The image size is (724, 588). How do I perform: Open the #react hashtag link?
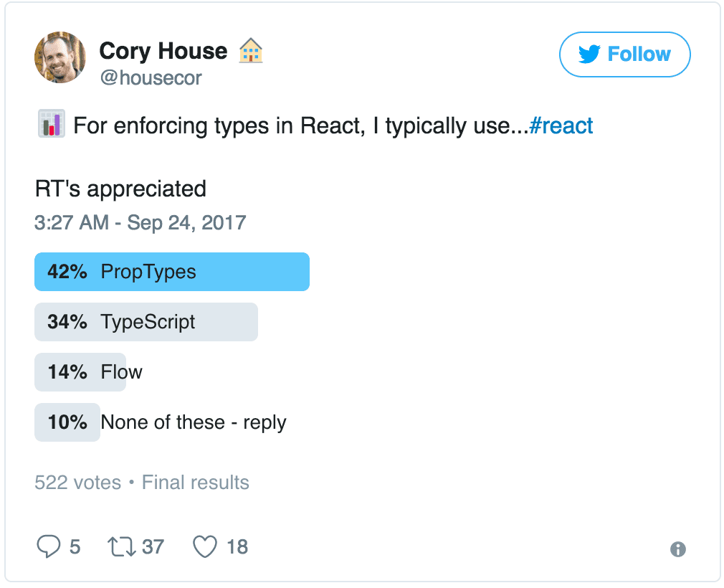561,125
